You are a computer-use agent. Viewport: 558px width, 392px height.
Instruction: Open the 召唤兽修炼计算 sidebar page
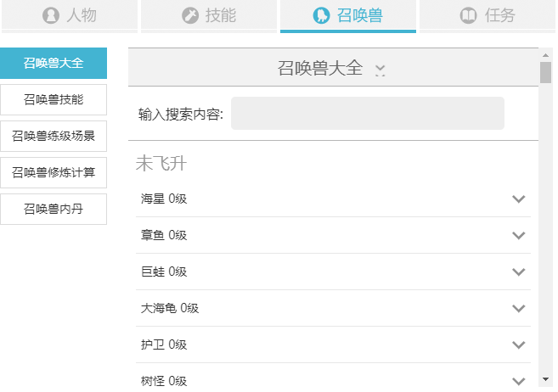tap(54, 172)
